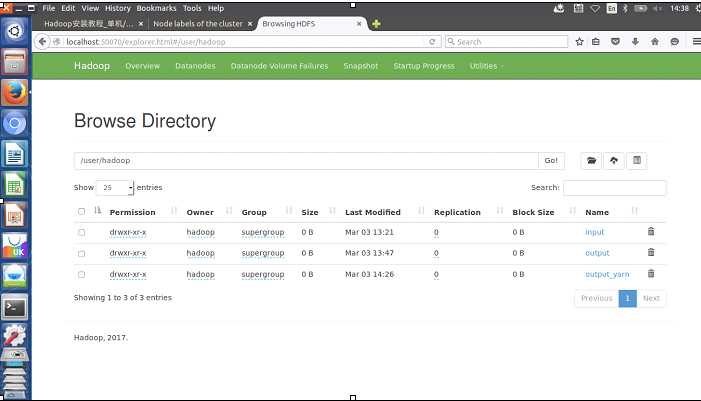This screenshot has height=401, width=701.
Task: Click the chat bubble toolbar icon
Action: (x=674, y=42)
